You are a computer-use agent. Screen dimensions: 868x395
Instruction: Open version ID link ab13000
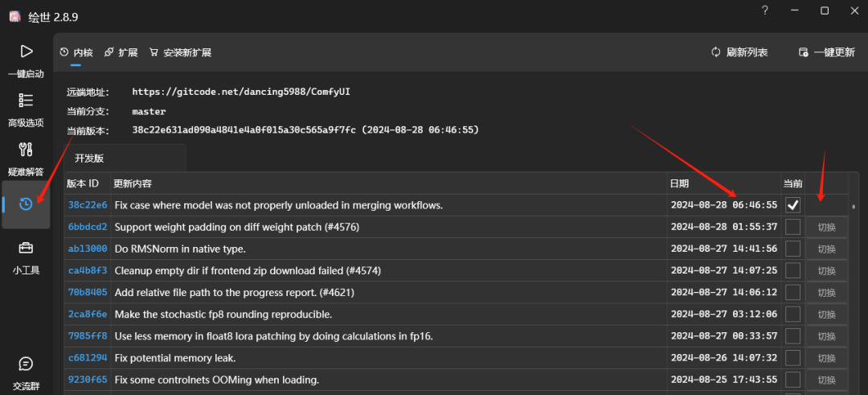coord(88,249)
